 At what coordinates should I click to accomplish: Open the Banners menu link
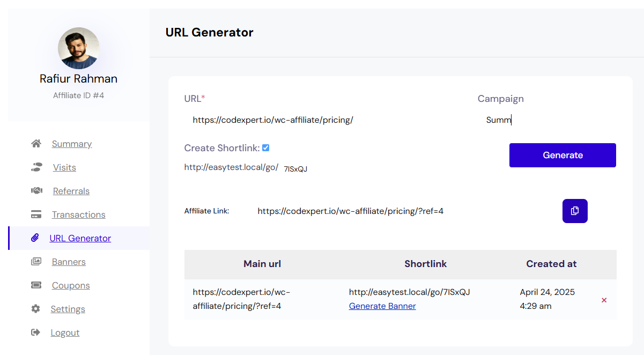coord(69,262)
